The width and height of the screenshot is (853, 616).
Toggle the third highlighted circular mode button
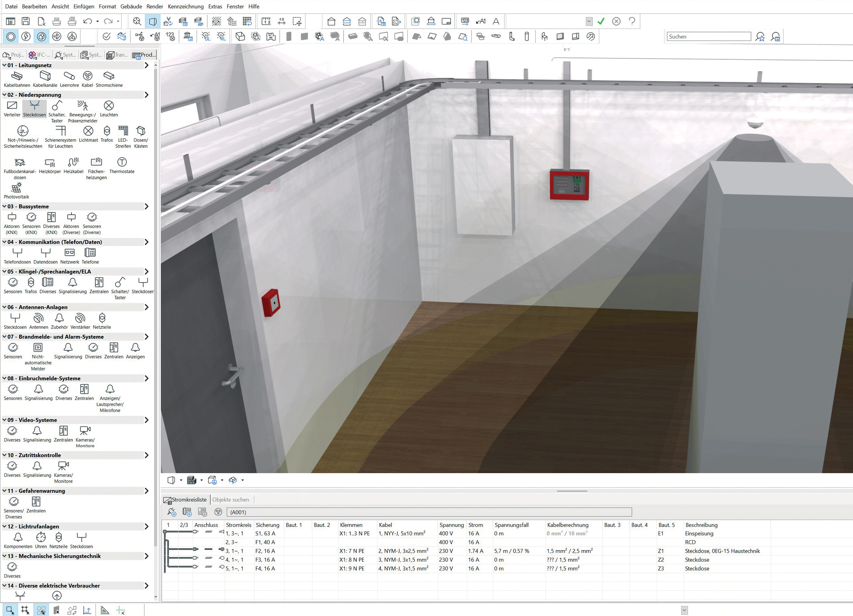[41, 37]
